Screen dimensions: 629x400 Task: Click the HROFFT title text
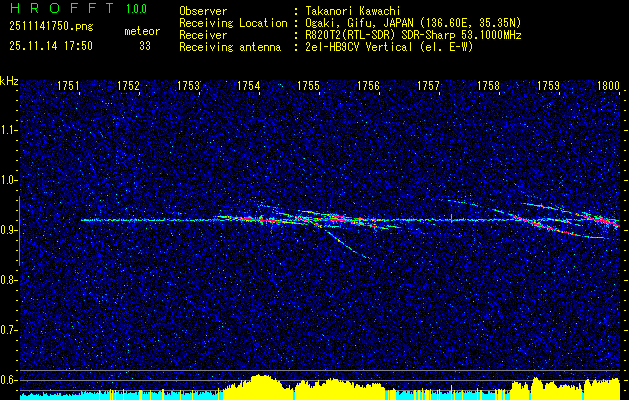click(63, 8)
